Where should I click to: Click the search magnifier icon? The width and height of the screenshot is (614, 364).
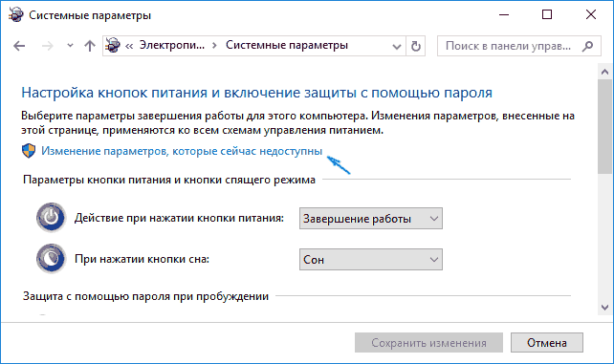(587, 46)
